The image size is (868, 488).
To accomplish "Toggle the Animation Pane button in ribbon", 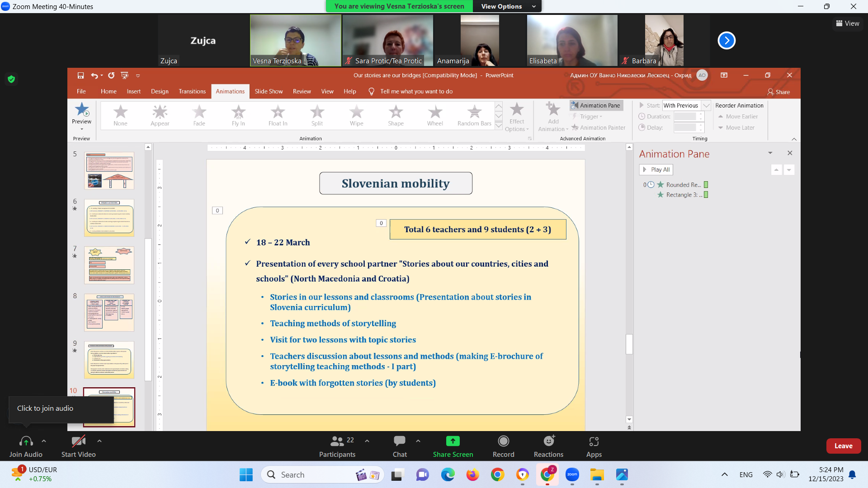I will pos(596,105).
